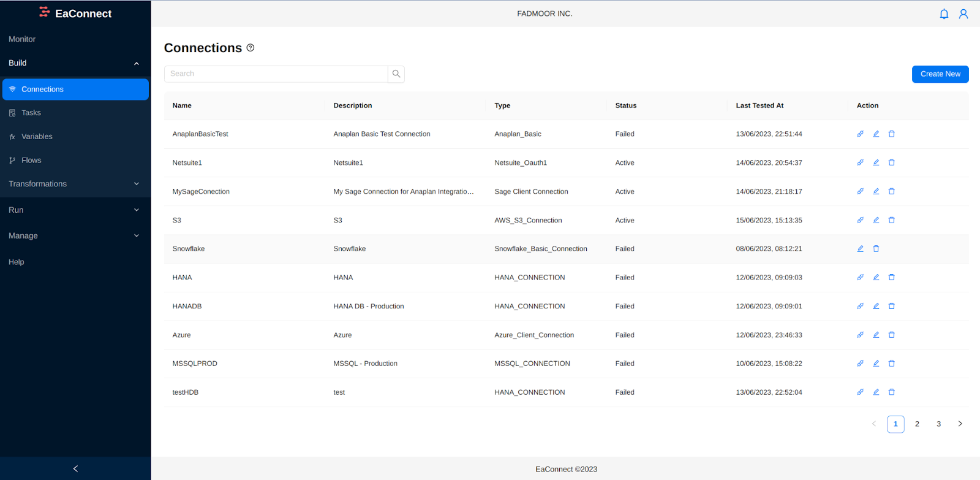
Task: Test connection icon for Netsuite1 row
Action: (860, 162)
